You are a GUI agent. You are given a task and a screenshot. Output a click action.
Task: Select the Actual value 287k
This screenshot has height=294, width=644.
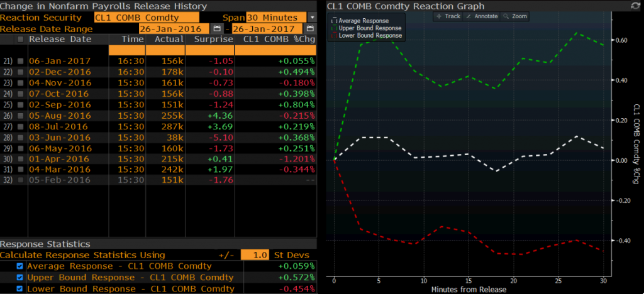click(172, 126)
